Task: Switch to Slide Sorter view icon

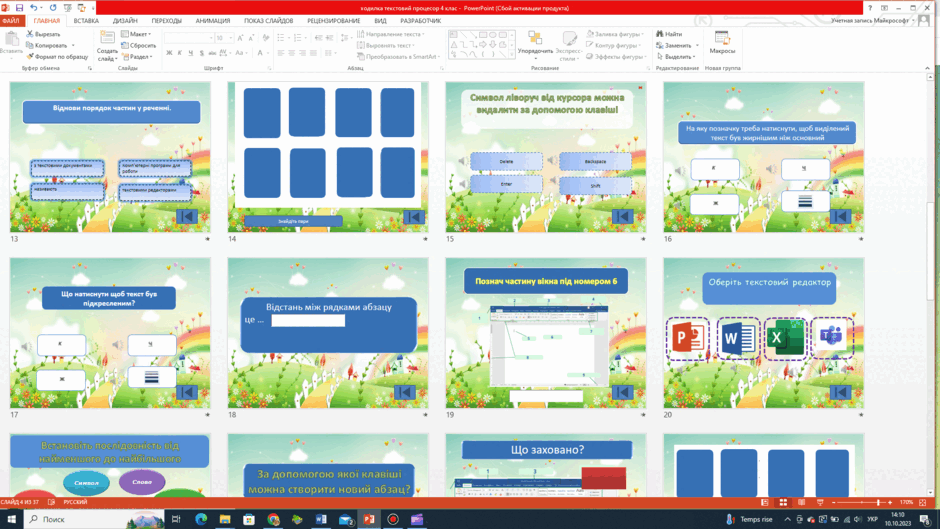Action: click(783, 503)
